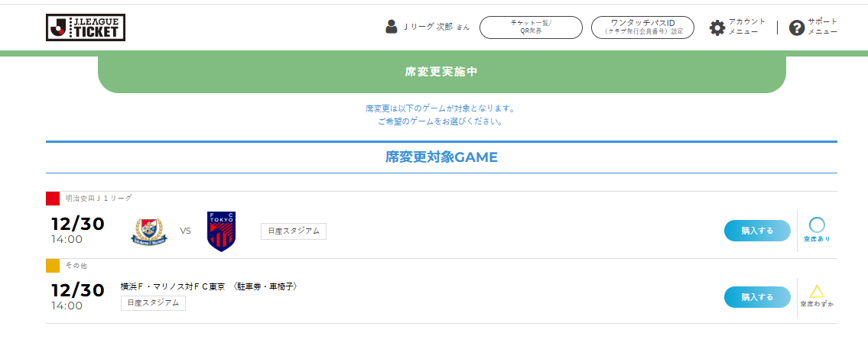Click the user profile silhouette icon
Image resolution: width=868 pixels, height=346 pixels.
click(392, 27)
